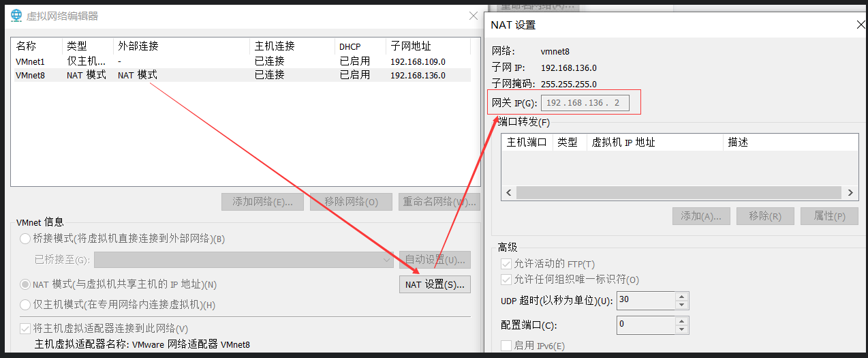Click the 移除(R) port forwarding button
The image size is (868, 358).
(765, 216)
